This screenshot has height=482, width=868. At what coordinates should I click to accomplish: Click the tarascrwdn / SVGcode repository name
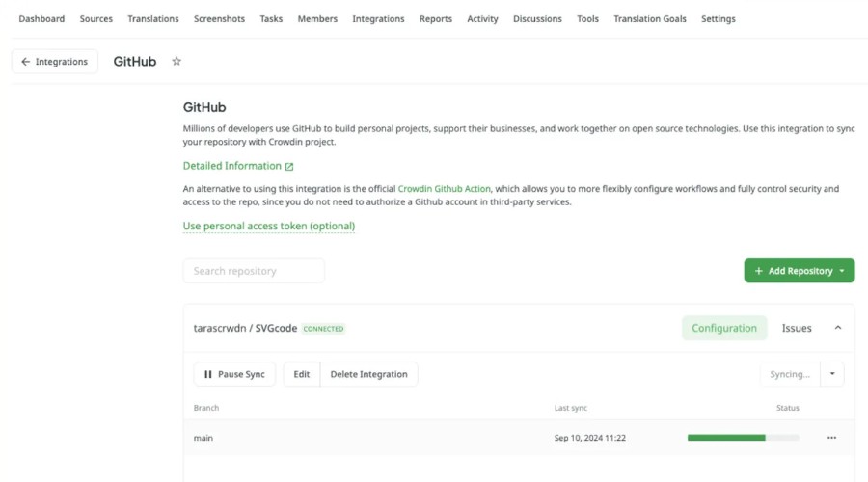245,328
